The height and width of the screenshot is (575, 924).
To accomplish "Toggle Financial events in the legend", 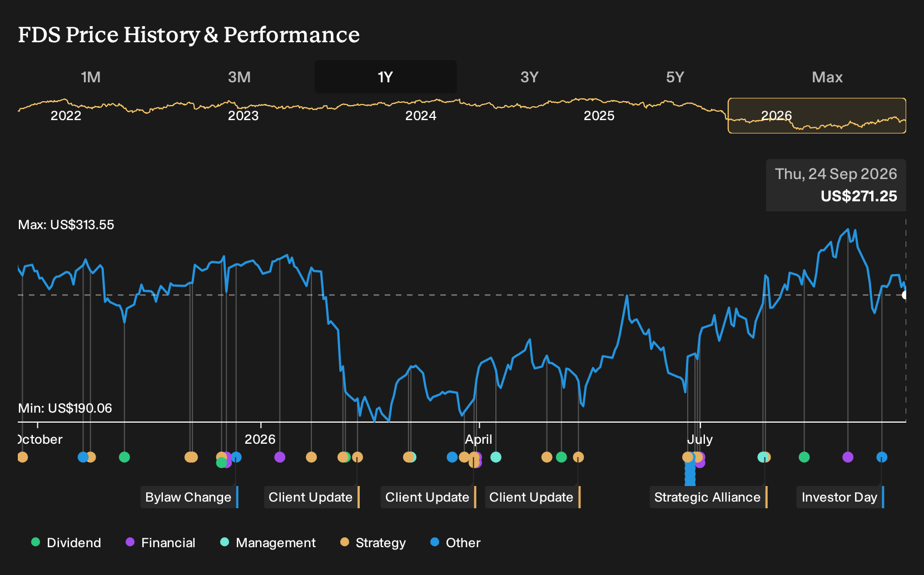I will click(x=161, y=542).
